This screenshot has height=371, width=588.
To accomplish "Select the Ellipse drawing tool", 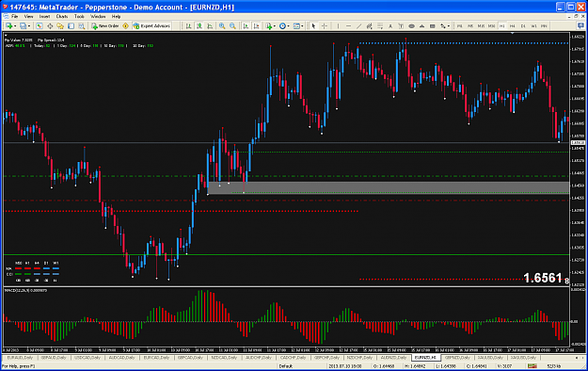I will click(x=411, y=26).
